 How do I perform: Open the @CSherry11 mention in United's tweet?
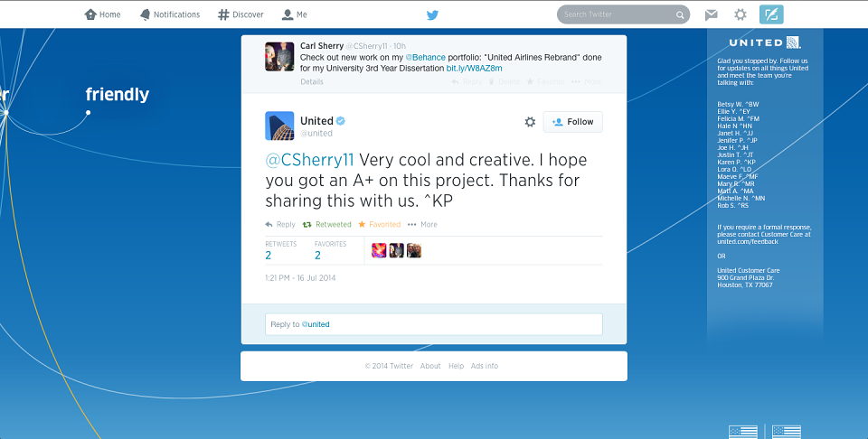coord(309,160)
